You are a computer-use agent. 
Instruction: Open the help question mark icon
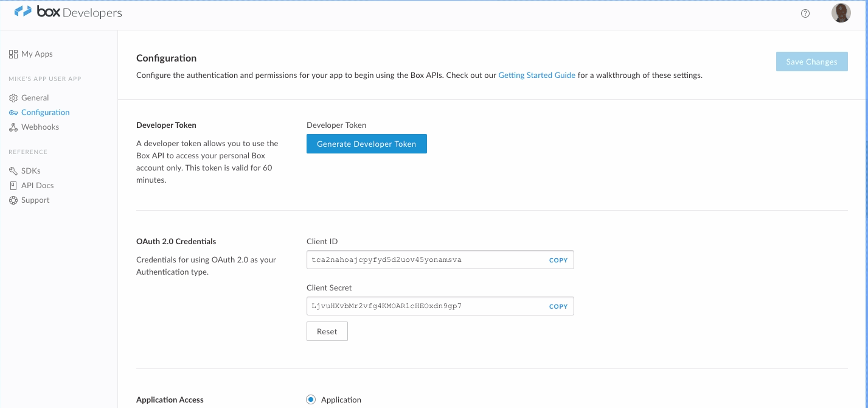tap(805, 13)
